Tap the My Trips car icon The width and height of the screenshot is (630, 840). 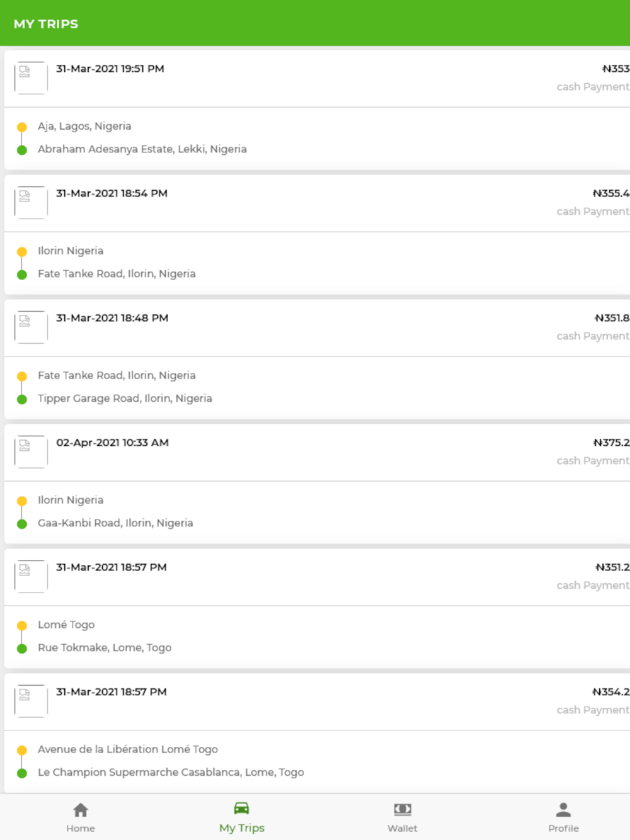241,809
